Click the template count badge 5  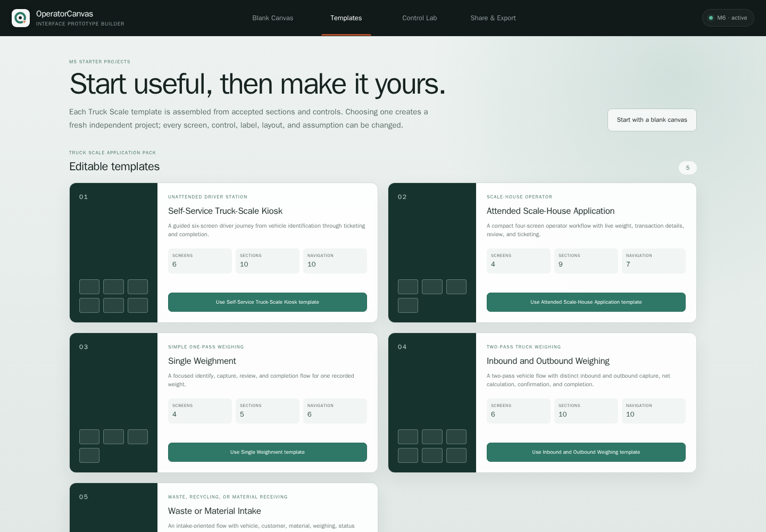pyautogui.click(x=688, y=168)
